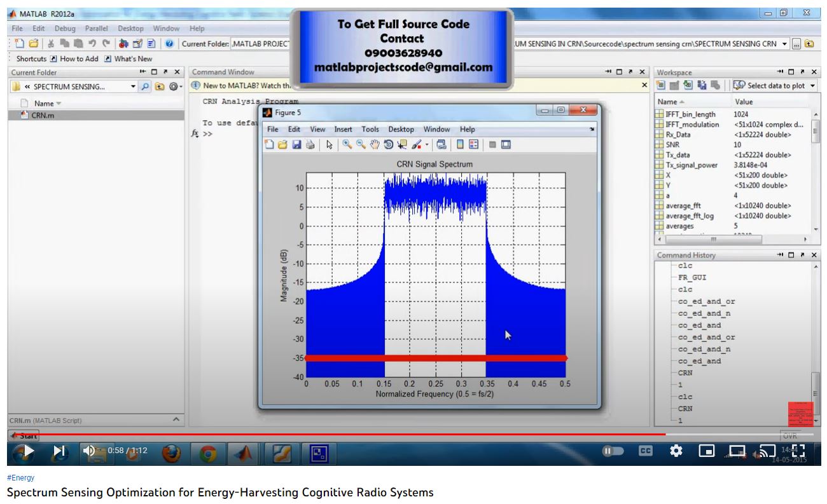Open the Insert menu in Figure 5
This screenshot has height=504, width=827.
click(x=343, y=129)
